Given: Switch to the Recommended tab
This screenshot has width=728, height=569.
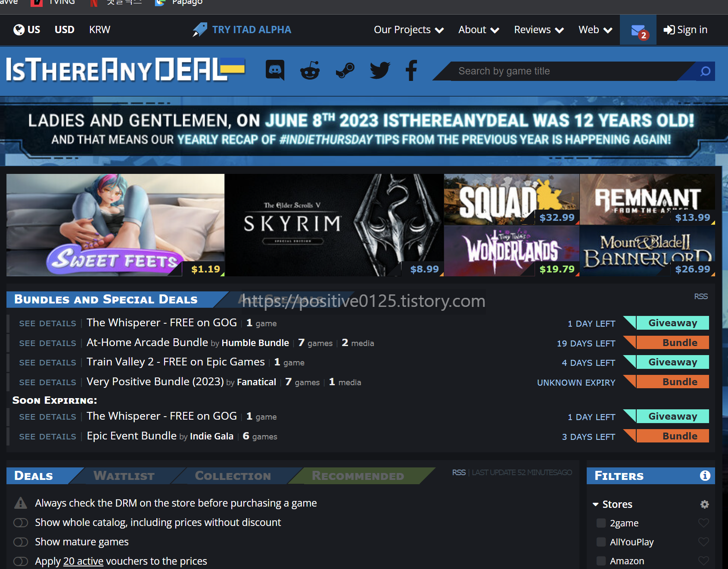Looking at the screenshot, I should (x=358, y=476).
